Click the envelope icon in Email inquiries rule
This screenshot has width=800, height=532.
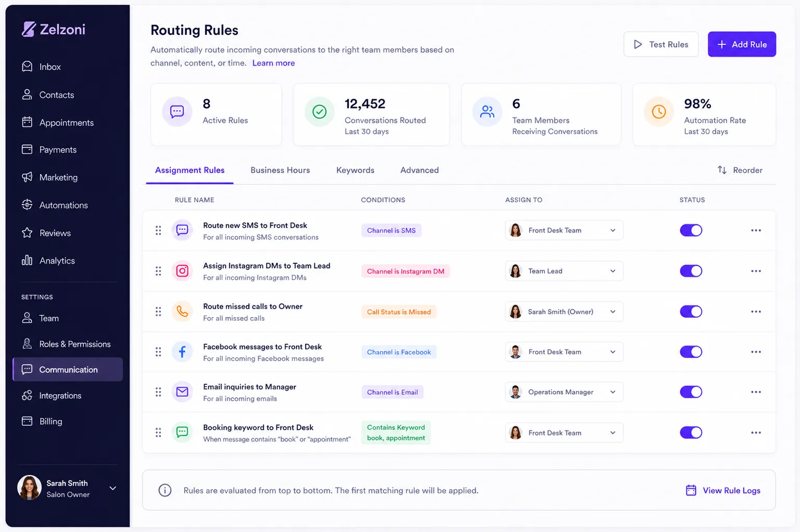tap(182, 392)
